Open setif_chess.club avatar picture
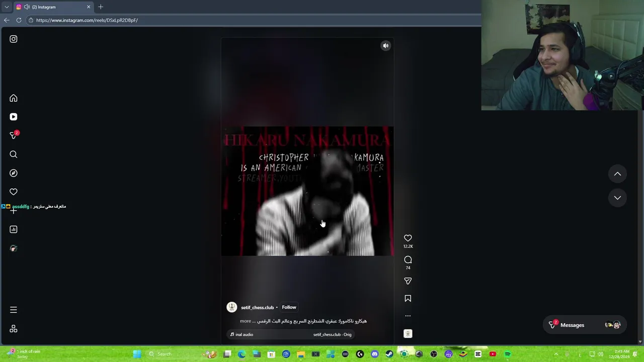Screen dimensions: 644x362 point(232,307)
